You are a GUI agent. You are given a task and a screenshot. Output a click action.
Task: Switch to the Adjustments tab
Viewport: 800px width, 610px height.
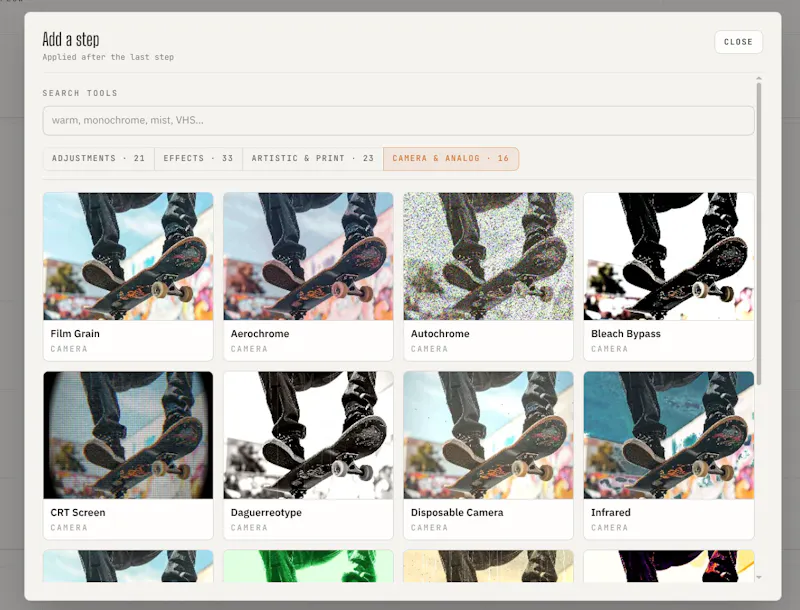(98, 159)
